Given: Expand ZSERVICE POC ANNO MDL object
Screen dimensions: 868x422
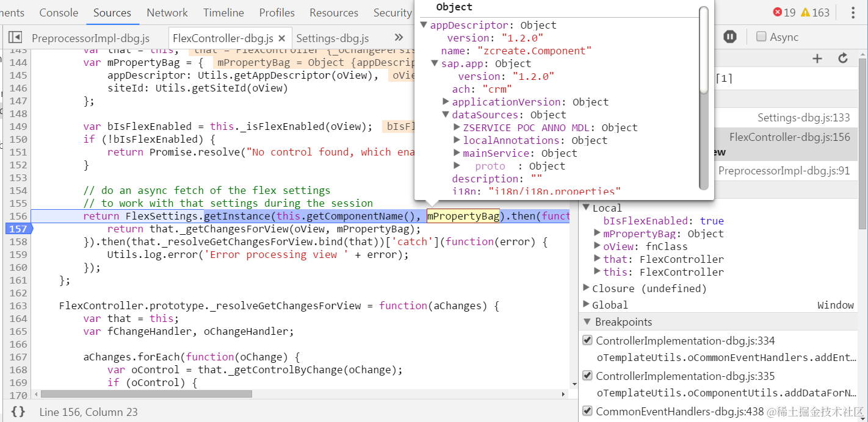Looking at the screenshot, I should [x=457, y=127].
